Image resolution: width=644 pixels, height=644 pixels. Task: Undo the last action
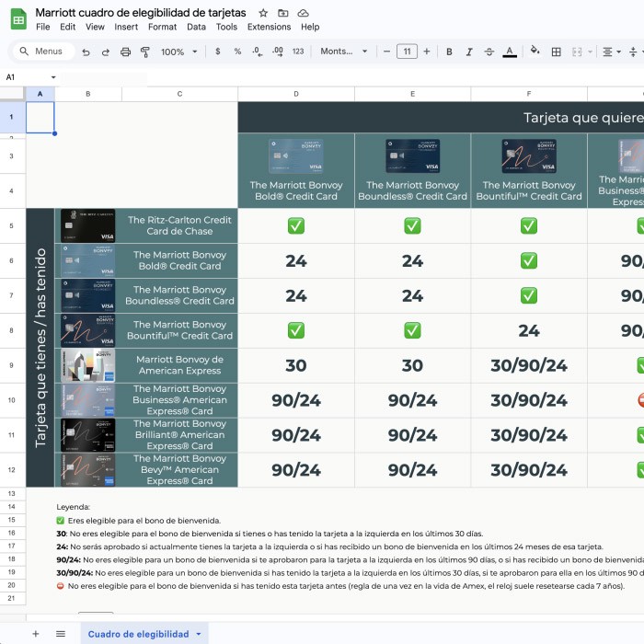(86, 52)
